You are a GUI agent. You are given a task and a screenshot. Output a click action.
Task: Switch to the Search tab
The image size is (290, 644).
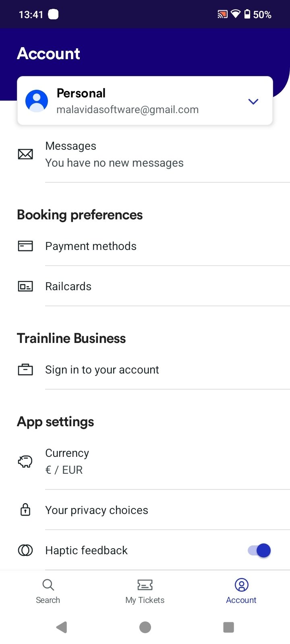pos(48,591)
